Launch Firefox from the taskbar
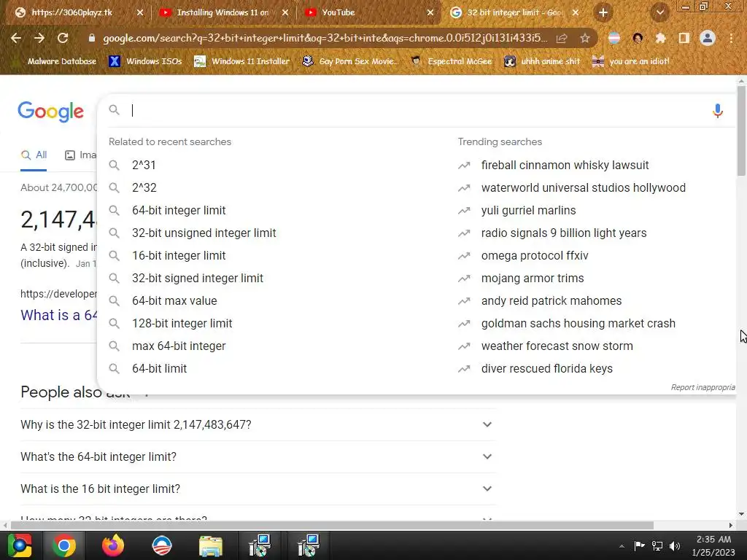The image size is (747, 560). [113, 545]
